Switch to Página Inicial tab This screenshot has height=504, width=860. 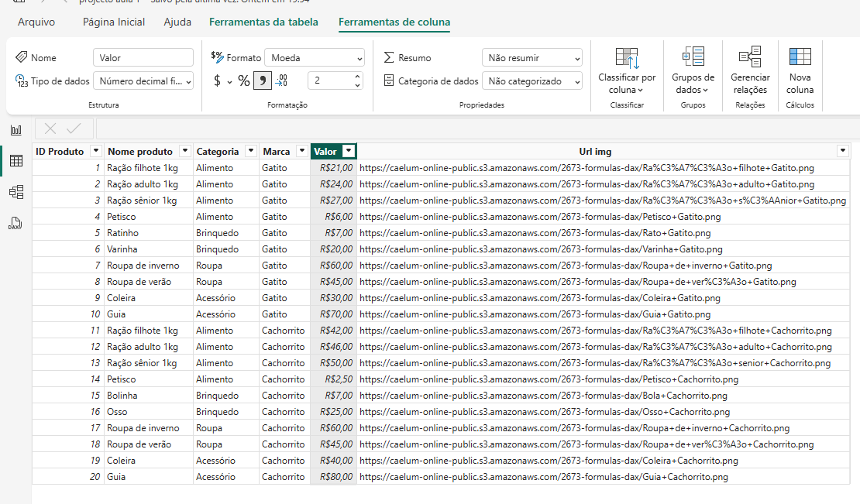pyautogui.click(x=114, y=22)
